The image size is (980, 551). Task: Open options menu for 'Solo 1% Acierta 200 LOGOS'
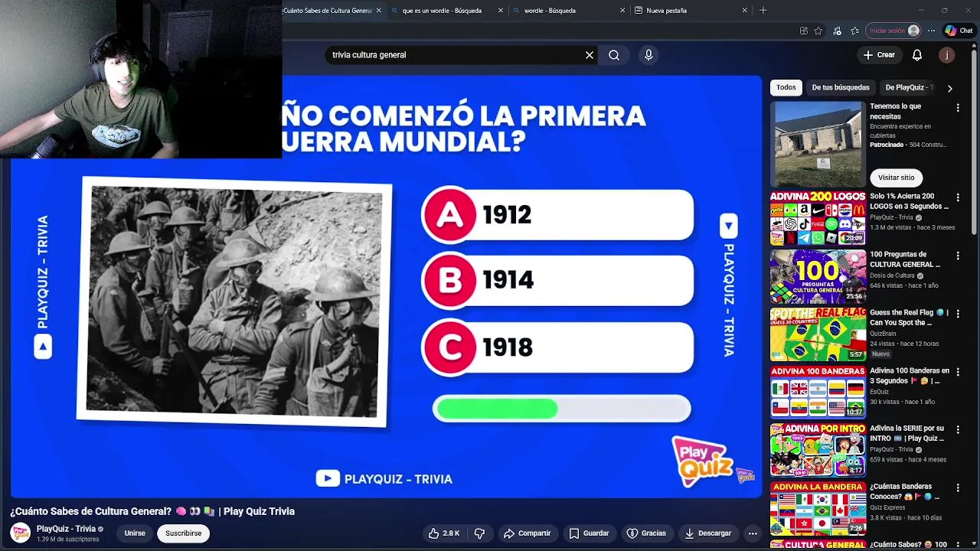[958, 197]
